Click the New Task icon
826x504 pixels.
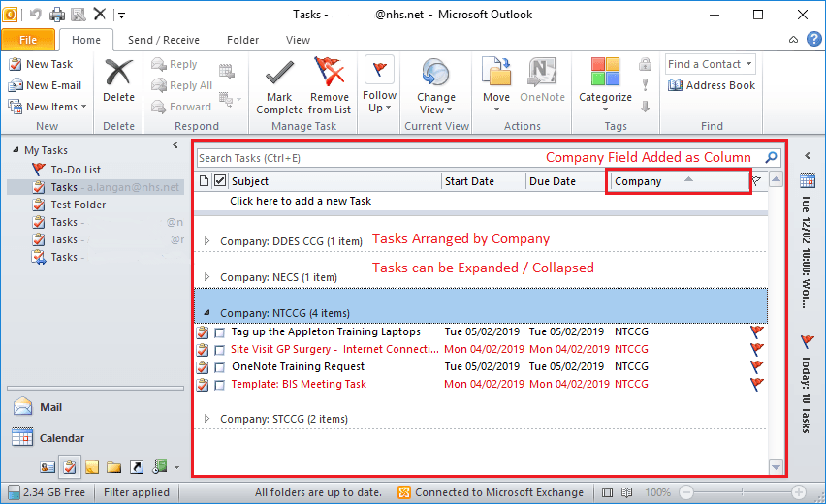[16, 64]
